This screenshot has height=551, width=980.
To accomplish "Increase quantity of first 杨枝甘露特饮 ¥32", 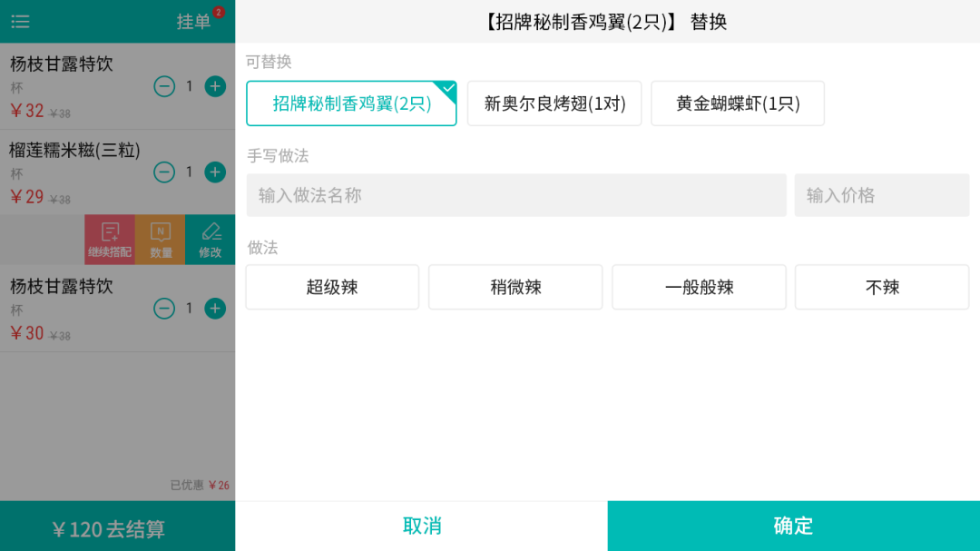I will 215,86.
